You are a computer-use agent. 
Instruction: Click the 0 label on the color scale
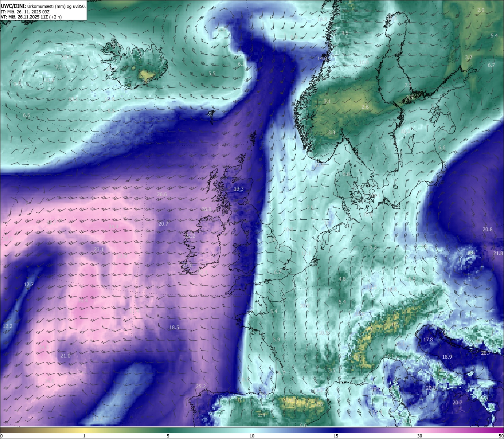2,436
